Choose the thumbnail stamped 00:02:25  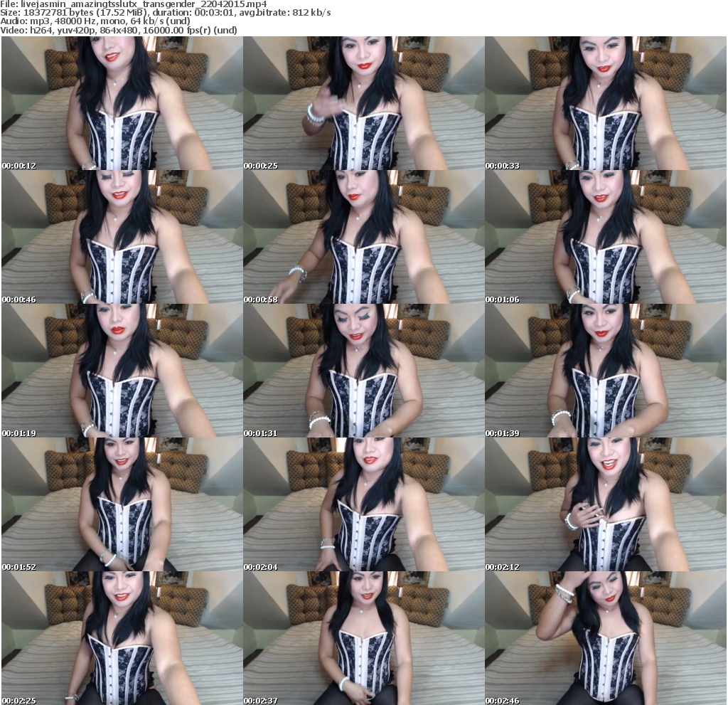[122, 638]
